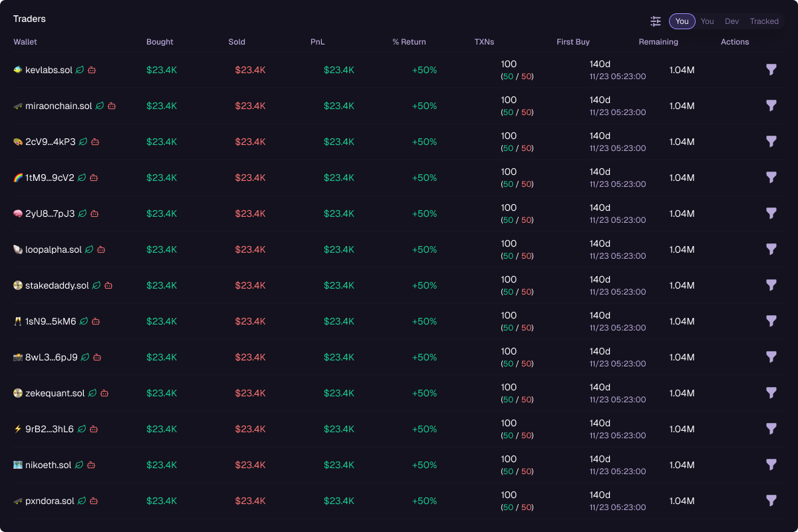Open wallet 1sN9...5kM6
The image size is (798, 532).
51,321
